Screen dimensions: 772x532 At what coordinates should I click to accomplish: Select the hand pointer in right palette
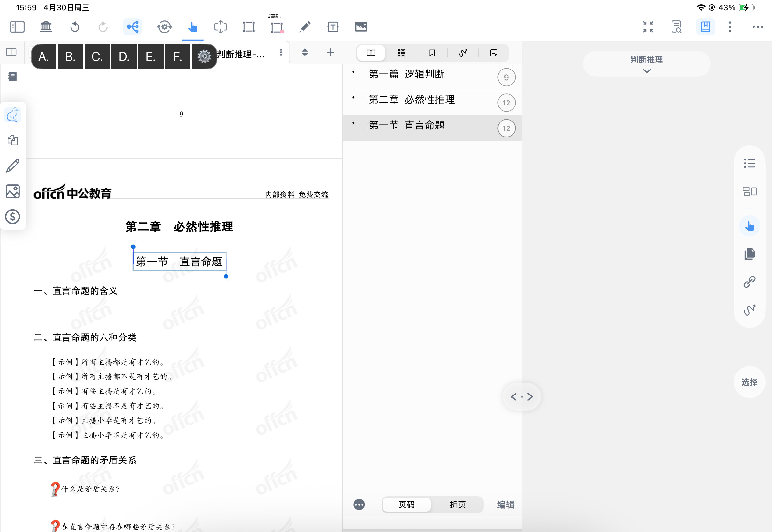[x=749, y=226]
